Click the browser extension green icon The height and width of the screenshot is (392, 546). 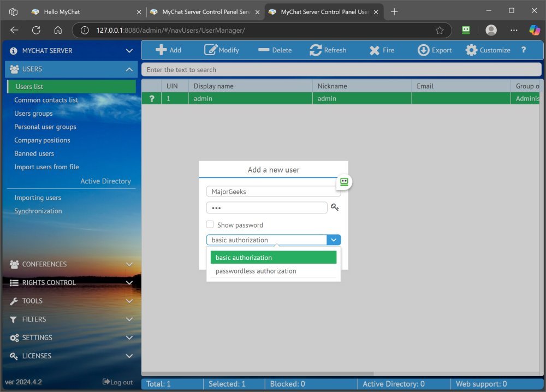pos(466,30)
